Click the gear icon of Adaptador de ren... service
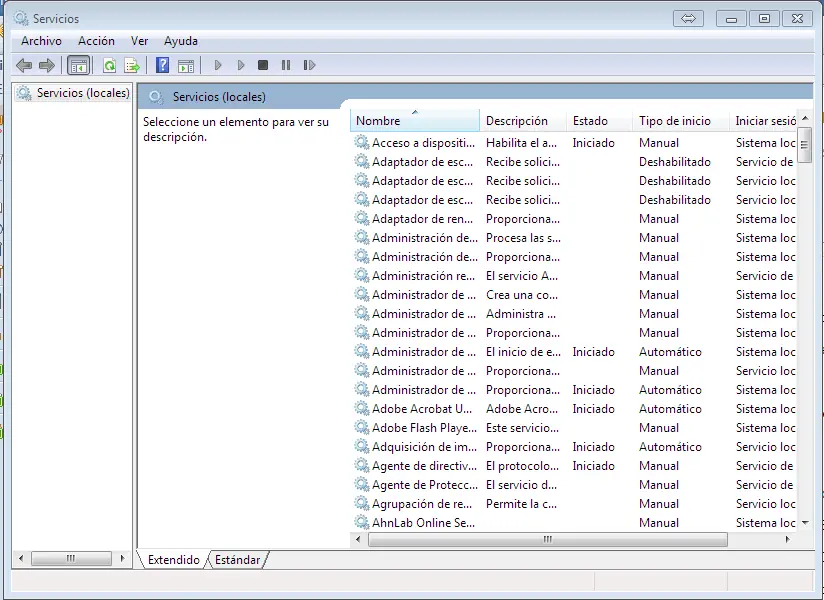This screenshot has height=600, width=824. coord(362,219)
